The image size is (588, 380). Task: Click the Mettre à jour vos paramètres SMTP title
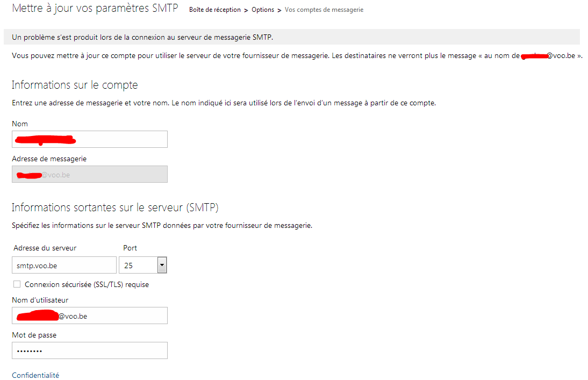coord(95,9)
